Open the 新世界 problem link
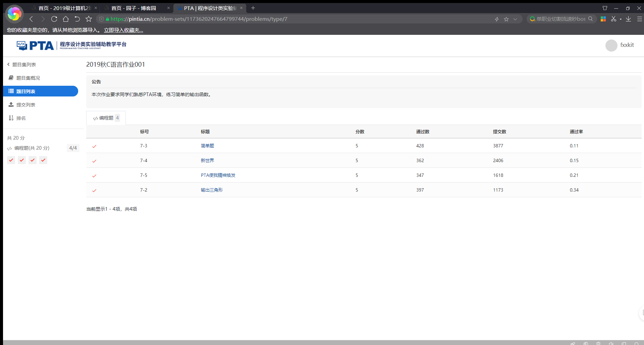This screenshot has width=644, height=345. (x=207, y=160)
